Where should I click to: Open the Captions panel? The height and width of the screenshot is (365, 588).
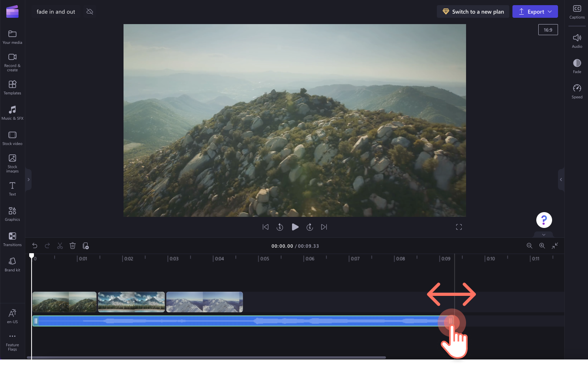click(577, 11)
